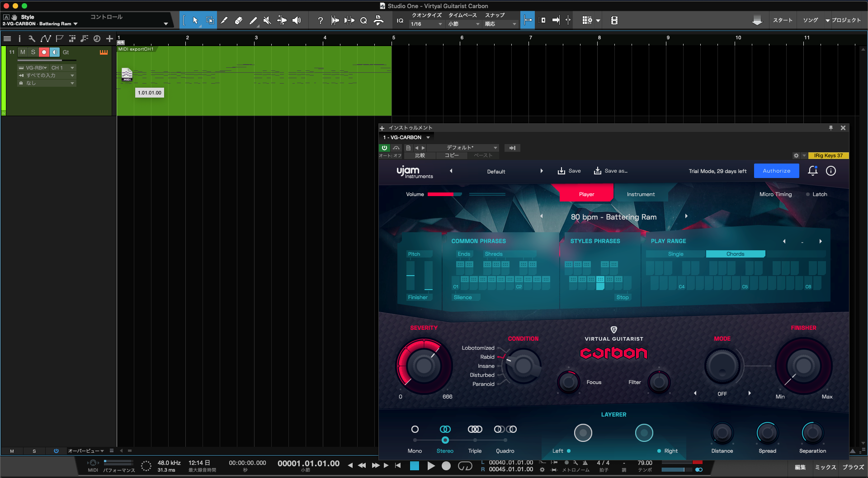Click Save as… in ujam header

(x=610, y=171)
